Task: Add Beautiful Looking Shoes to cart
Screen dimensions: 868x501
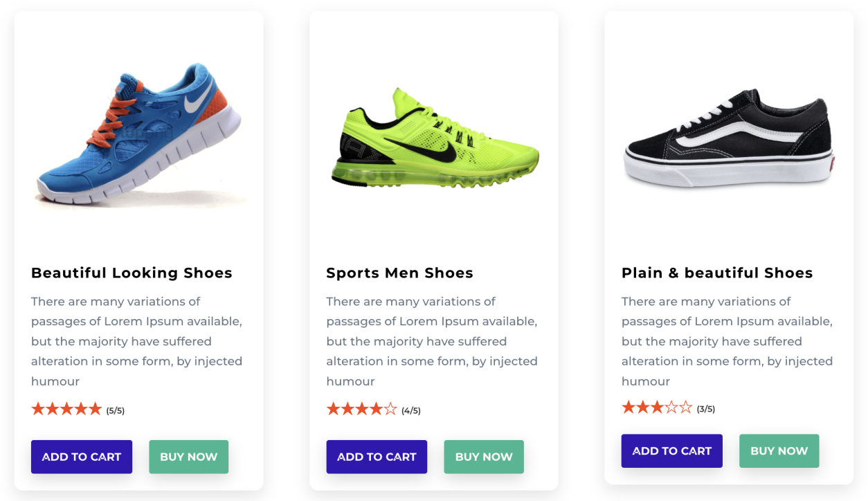Action: 82,457
